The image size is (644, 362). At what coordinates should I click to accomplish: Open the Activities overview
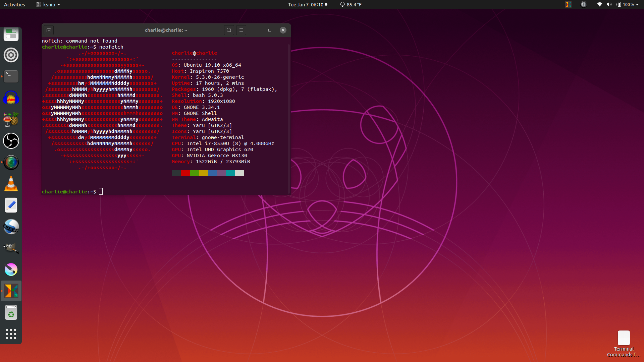14,4
